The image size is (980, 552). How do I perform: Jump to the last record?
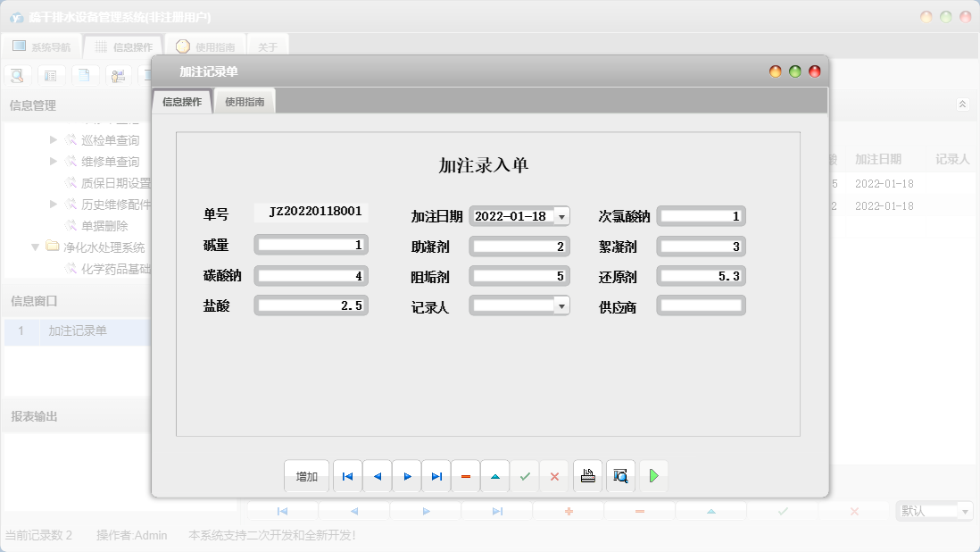436,477
